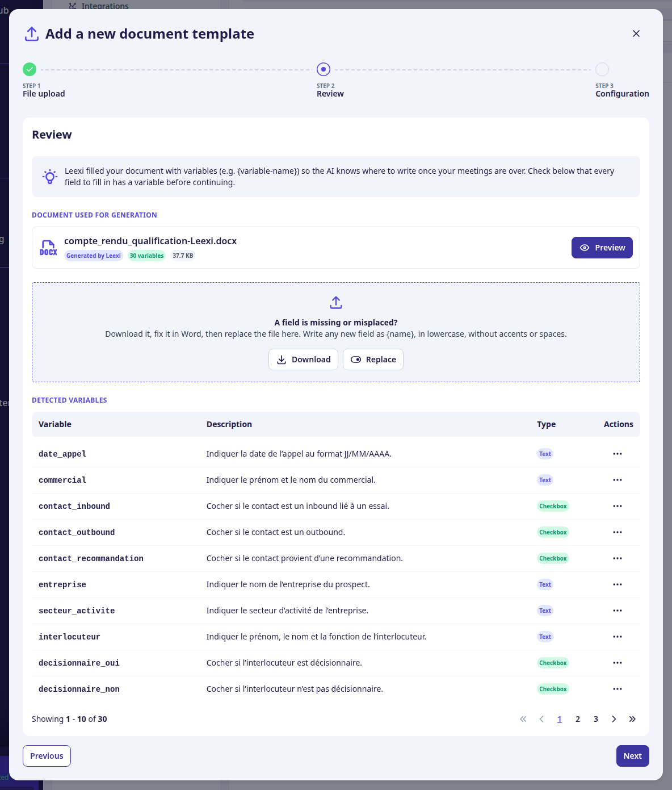Click the Checkbox type badge for contact_inbound
Viewport: 672px width, 790px height.
coord(553,506)
